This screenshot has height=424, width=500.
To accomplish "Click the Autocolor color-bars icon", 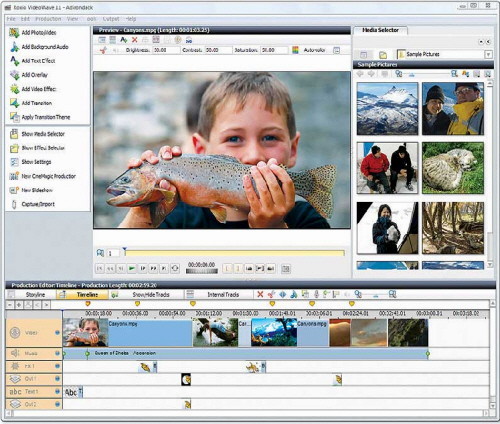I will click(x=295, y=50).
